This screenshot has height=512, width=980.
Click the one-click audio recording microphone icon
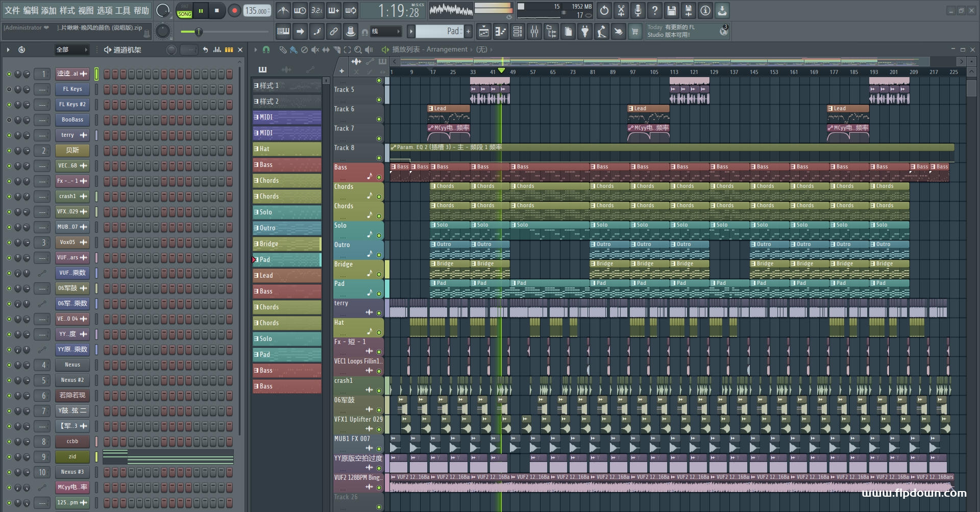[x=638, y=10]
